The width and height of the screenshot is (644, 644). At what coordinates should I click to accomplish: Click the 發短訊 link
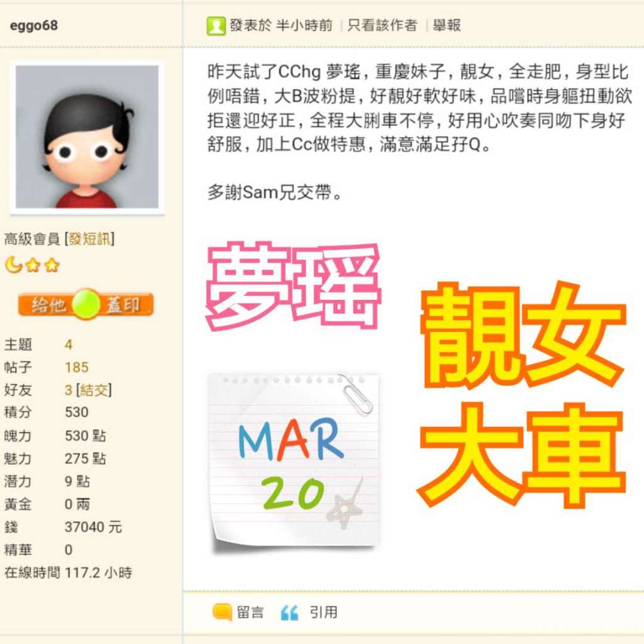coord(89,238)
